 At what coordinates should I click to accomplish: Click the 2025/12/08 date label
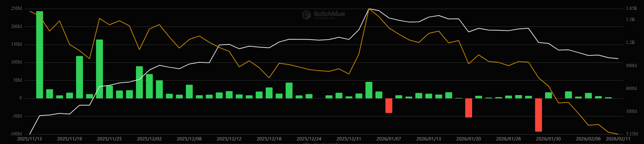189,139
